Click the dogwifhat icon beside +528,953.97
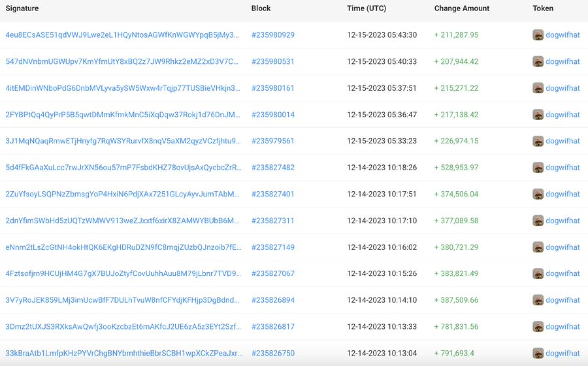 pos(539,168)
